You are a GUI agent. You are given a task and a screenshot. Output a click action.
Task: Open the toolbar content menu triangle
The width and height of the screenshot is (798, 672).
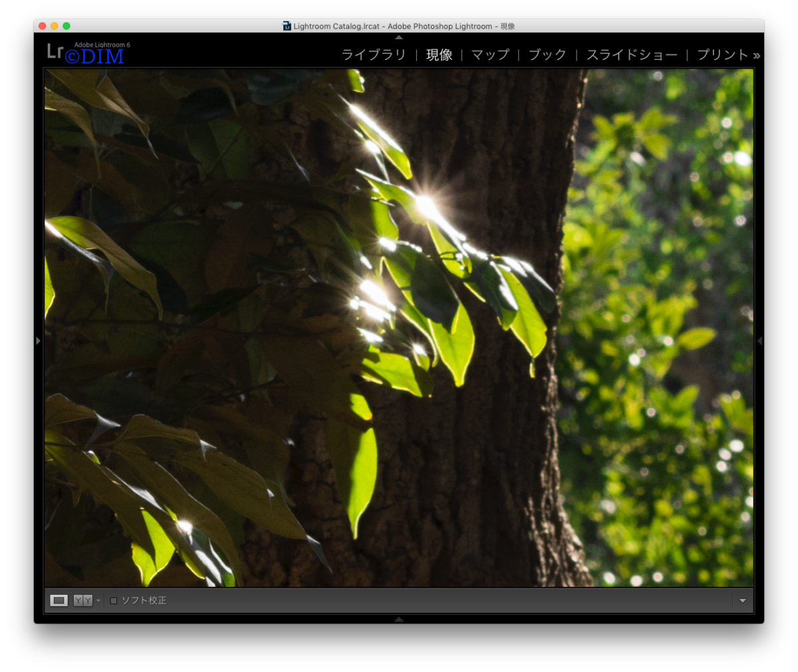coord(743,601)
